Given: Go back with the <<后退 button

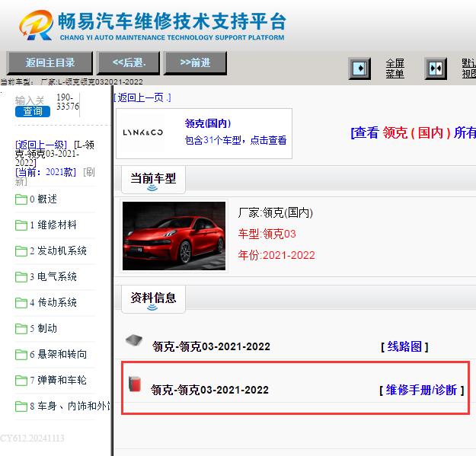Looking at the screenshot, I should pyautogui.click(x=128, y=62).
